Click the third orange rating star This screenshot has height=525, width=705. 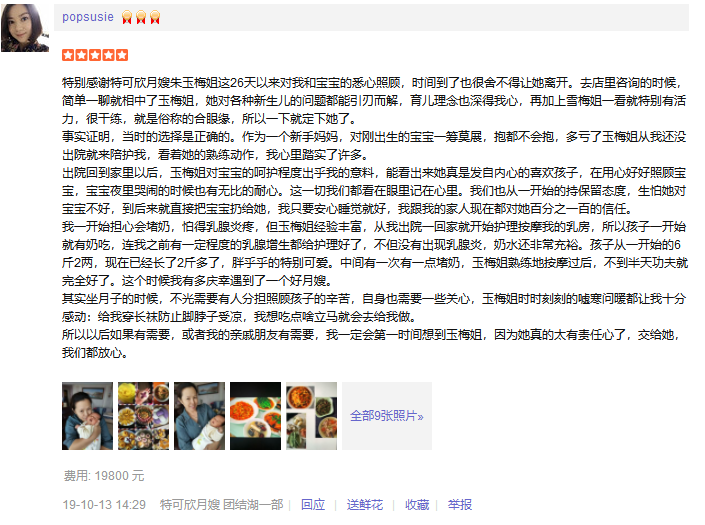coord(95,55)
